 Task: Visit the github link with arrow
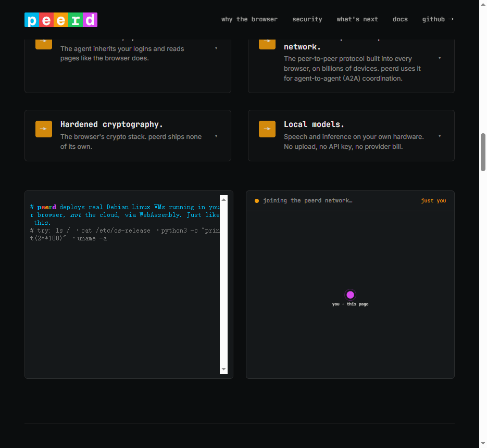pyautogui.click(x=438, y=19)
